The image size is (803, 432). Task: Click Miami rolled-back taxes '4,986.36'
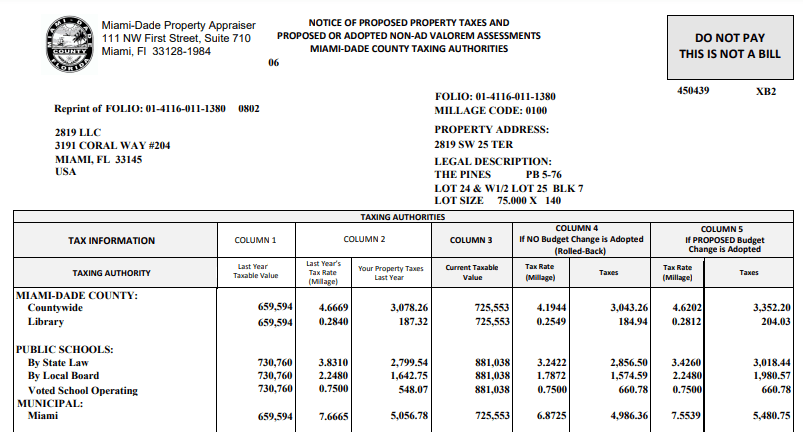pos(629,416)
